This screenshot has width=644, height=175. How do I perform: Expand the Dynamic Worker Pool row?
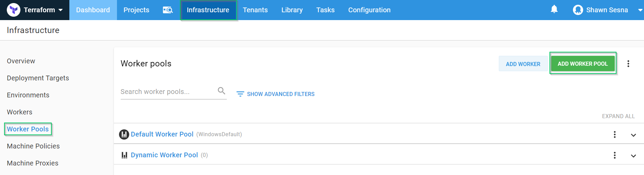pyautogui.click(x=633, y=156)
